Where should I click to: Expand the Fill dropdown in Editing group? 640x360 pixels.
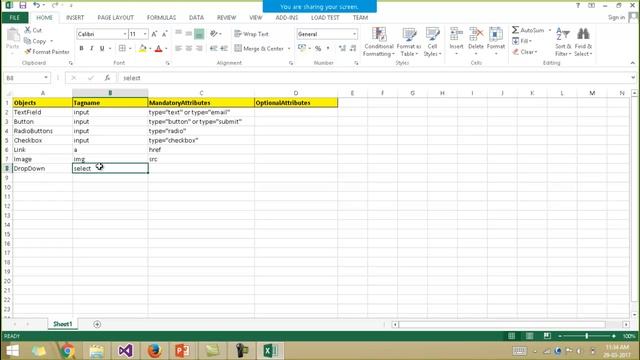pos(530,41)
